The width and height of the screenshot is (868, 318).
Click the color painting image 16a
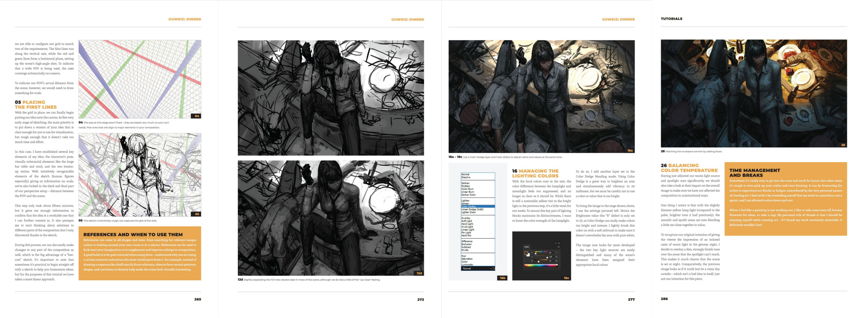tap(542, 97)
